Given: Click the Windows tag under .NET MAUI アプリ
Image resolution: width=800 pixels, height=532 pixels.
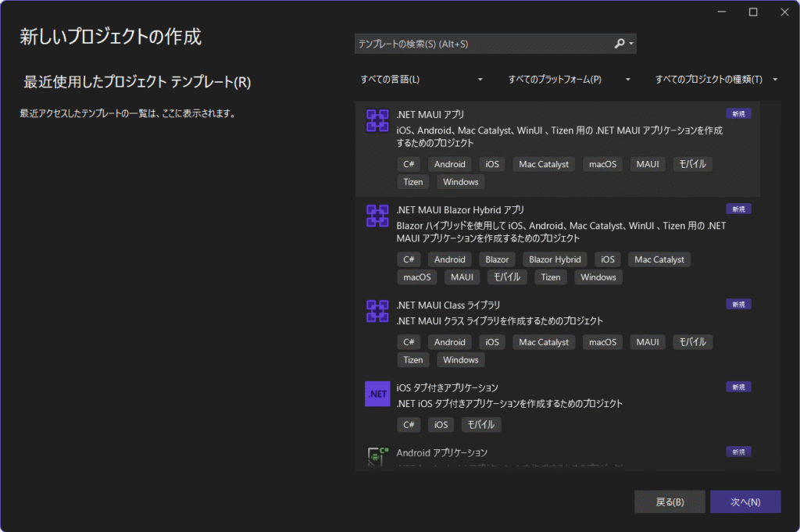Looking at the screenshot, I should pos(461,182).
